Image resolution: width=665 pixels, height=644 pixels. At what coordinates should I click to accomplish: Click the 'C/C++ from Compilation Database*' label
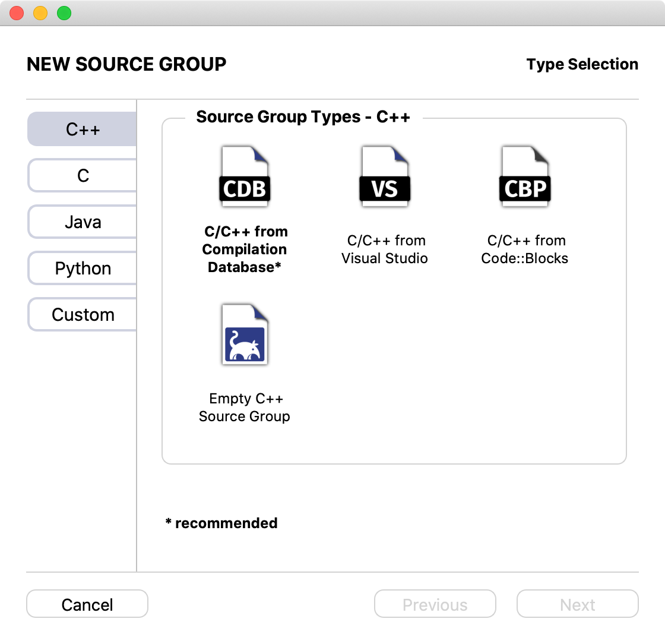click(x=245, y=250)
